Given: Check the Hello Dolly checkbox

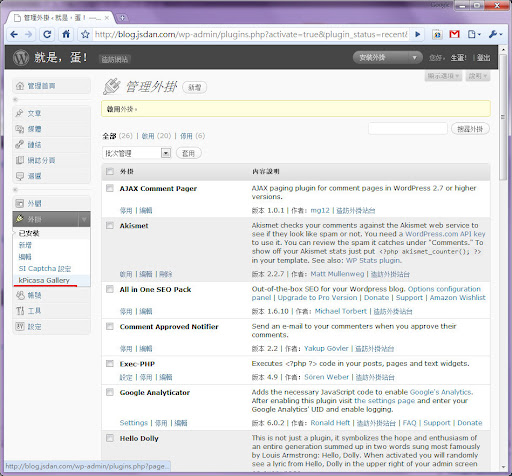Looking at the screenshot, I should [x=110, y=438].
